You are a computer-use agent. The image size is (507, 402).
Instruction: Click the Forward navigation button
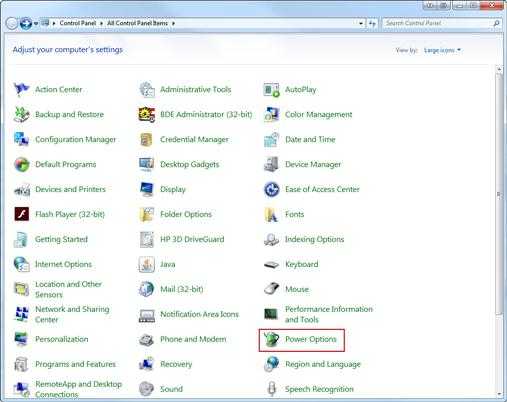(26, 23)
